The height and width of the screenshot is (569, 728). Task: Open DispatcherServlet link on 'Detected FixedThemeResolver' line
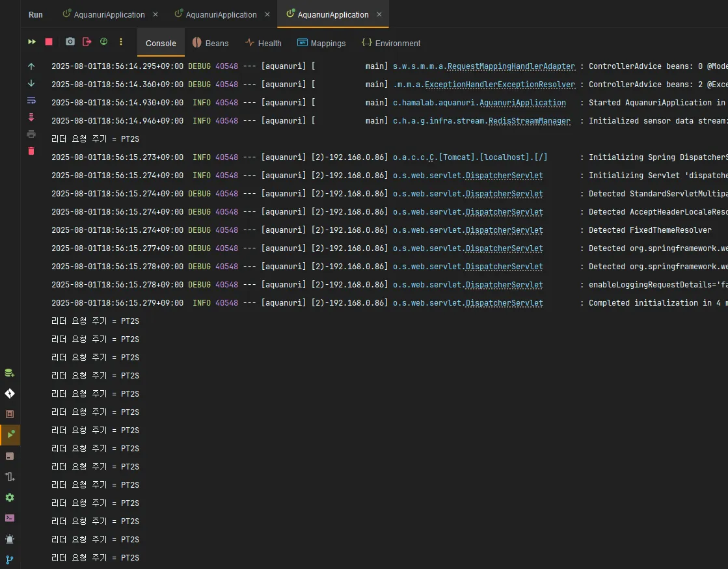504,230
